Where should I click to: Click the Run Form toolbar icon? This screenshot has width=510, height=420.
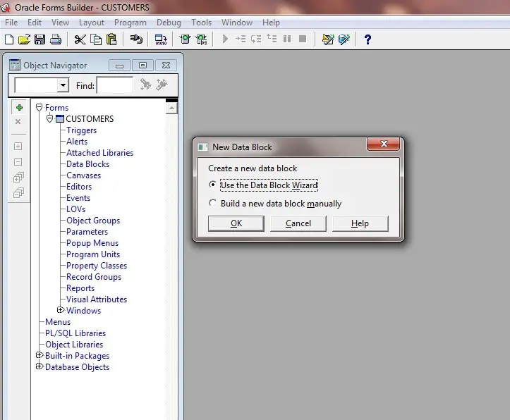185,39
